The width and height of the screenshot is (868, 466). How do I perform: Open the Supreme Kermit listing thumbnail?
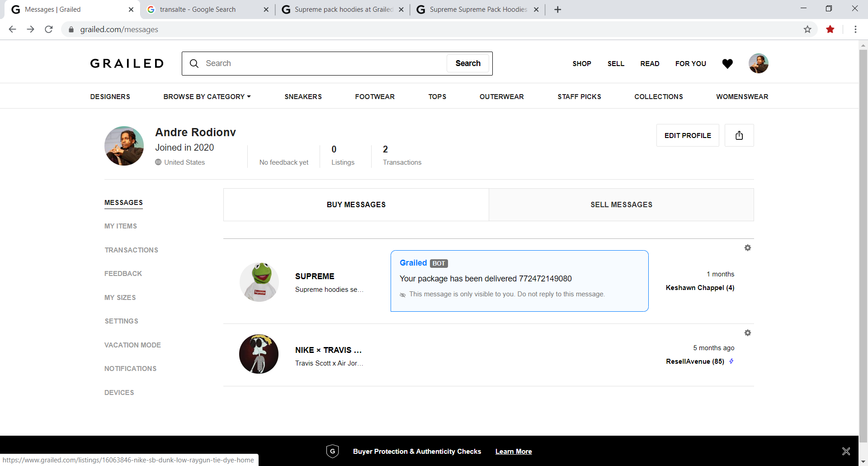click(x=259, y=281)
